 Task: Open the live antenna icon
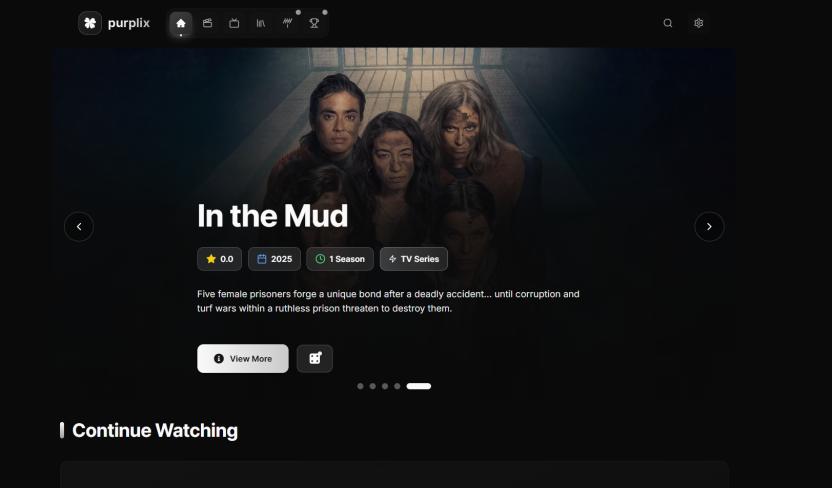(x=287, y=23)
